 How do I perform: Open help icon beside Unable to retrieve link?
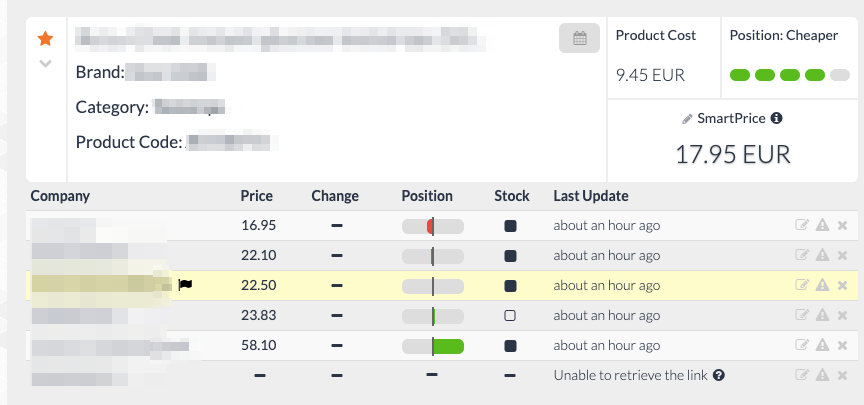719,375
